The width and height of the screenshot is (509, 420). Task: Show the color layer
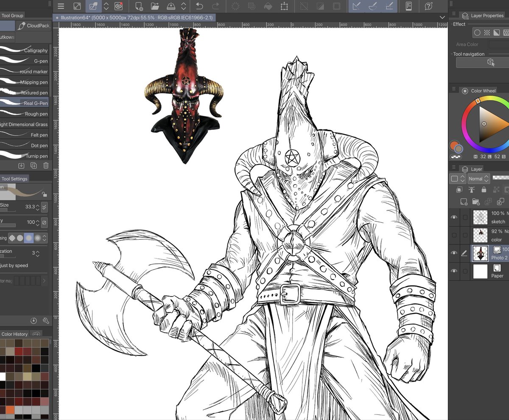coord(454,235)
